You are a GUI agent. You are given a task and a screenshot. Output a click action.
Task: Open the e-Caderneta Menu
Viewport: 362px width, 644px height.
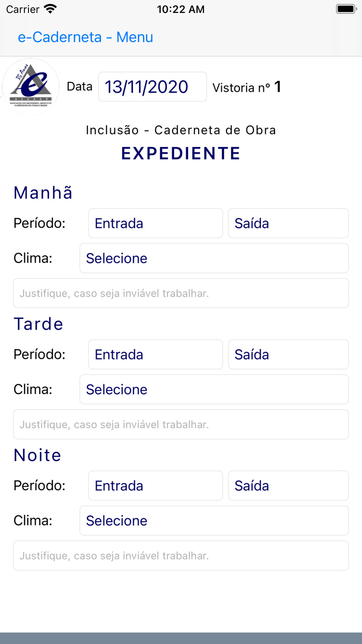click(85, 37)
